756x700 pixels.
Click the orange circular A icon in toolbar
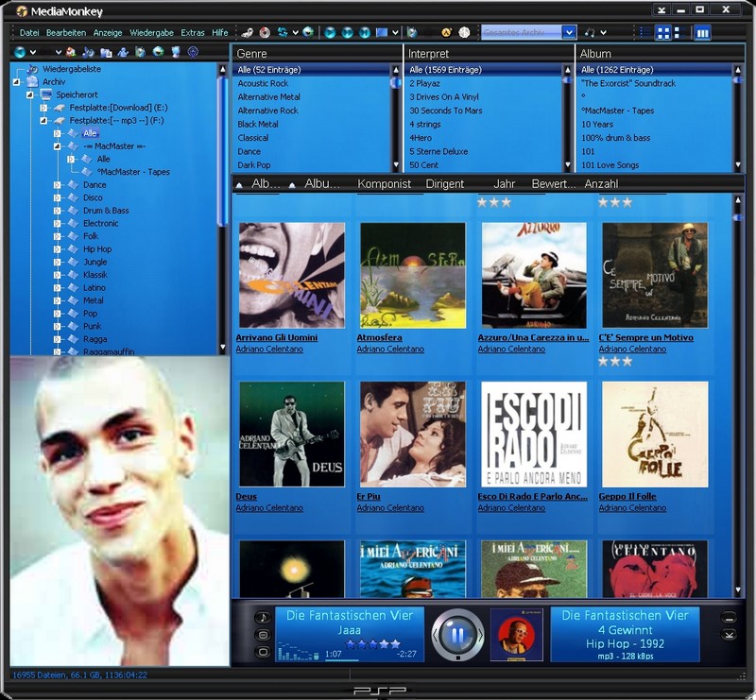[x=447, y=32]
